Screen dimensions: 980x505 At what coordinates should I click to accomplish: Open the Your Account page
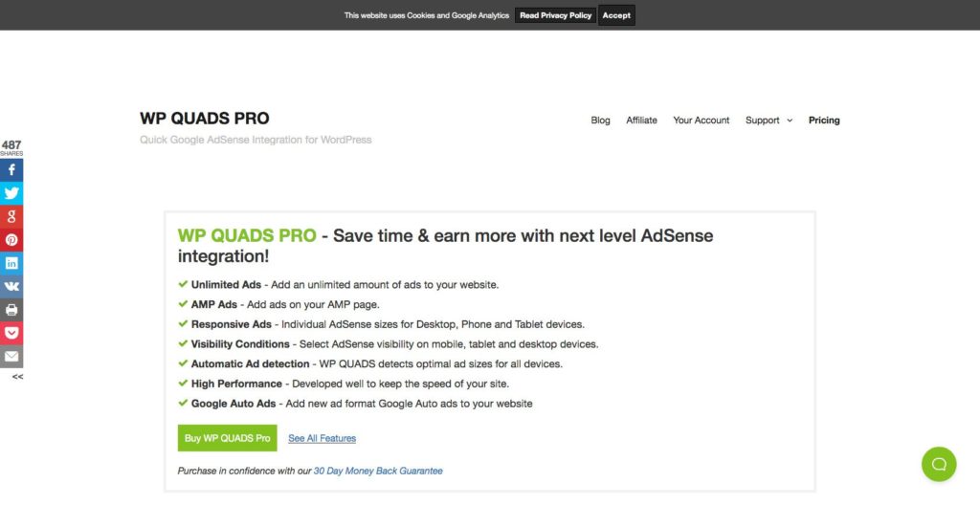701,120
